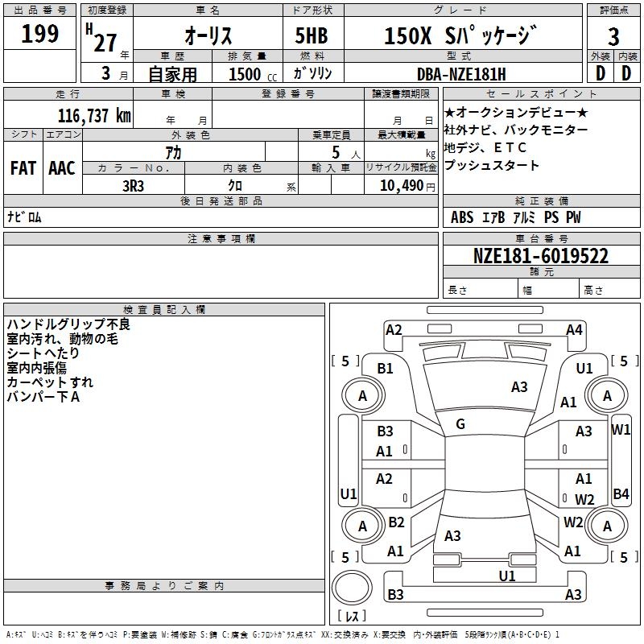Click note 室内内張傷
This screenshot has height=644, width=644.
click(36, 368)
